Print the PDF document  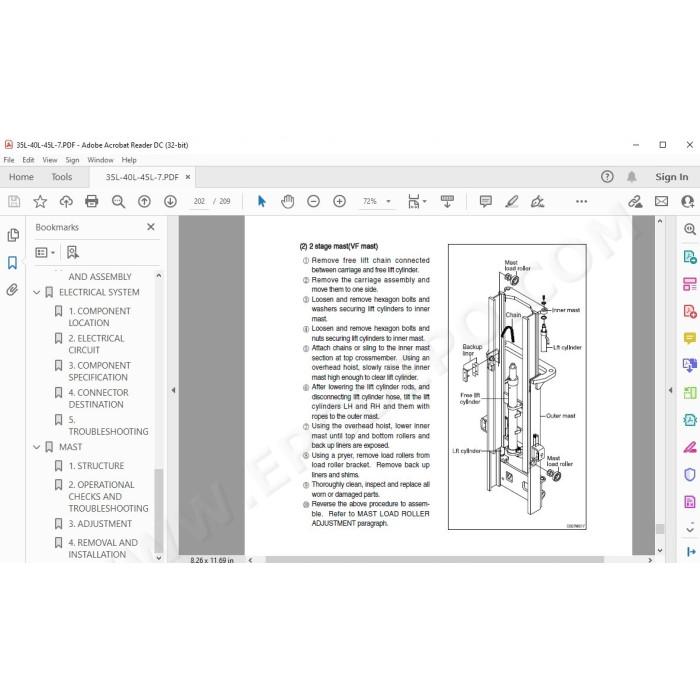92,201
